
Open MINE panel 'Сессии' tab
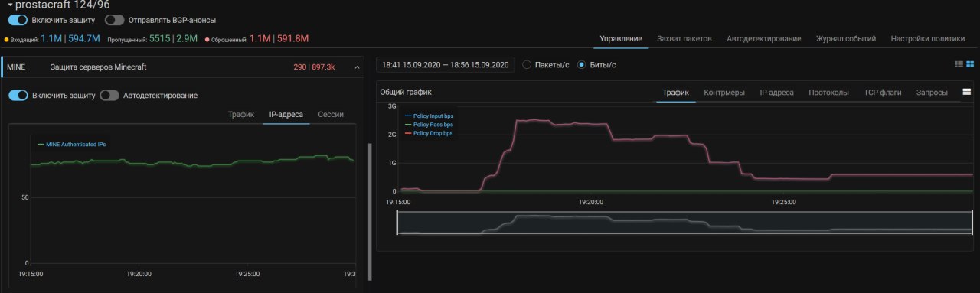331,115
